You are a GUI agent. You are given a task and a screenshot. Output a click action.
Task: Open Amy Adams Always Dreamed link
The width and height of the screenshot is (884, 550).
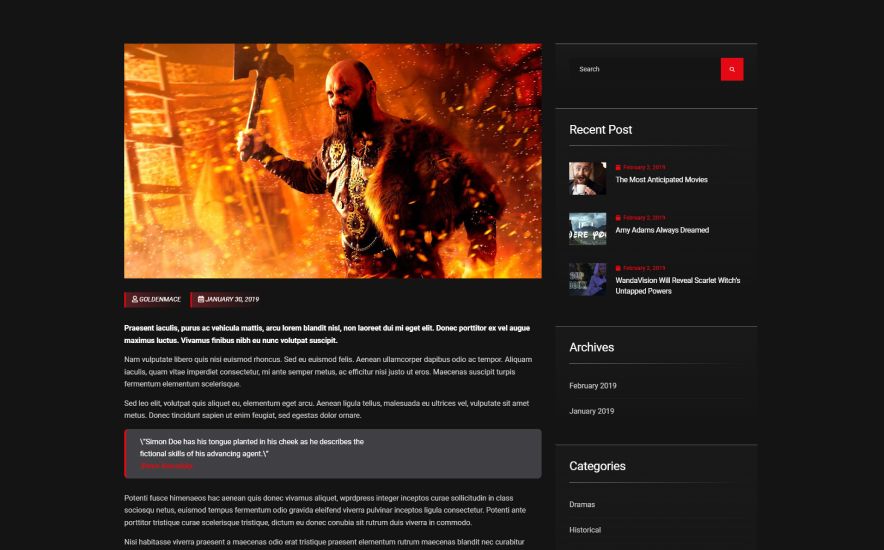pyautogui.click(x=662, y=230)
